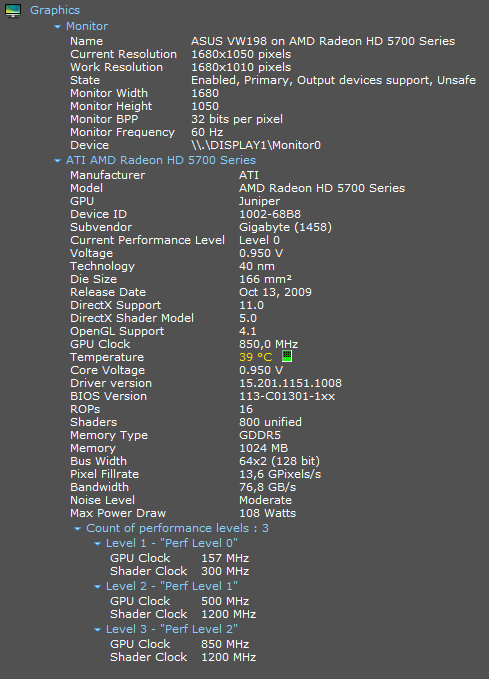
Task: Select the ATI AMD Radeon HD 5700 Series heading
Action: 161,160
